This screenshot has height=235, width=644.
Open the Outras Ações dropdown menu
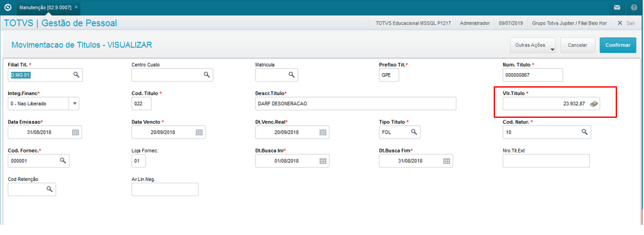click(533, 45)
